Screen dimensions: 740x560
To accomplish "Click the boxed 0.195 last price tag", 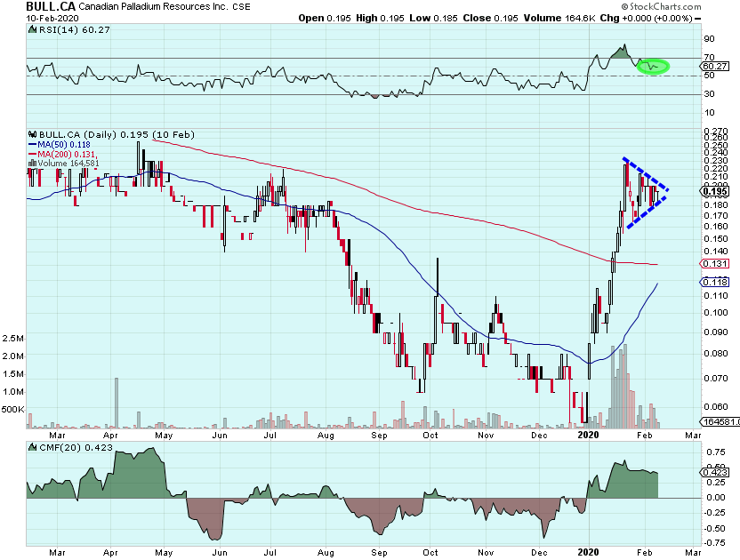I will 715,191.
